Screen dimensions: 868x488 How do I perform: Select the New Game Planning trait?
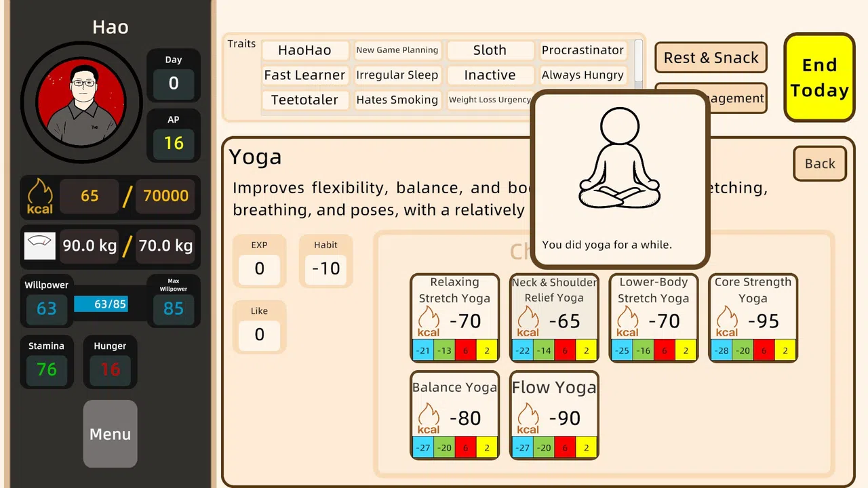pos(397,50)
